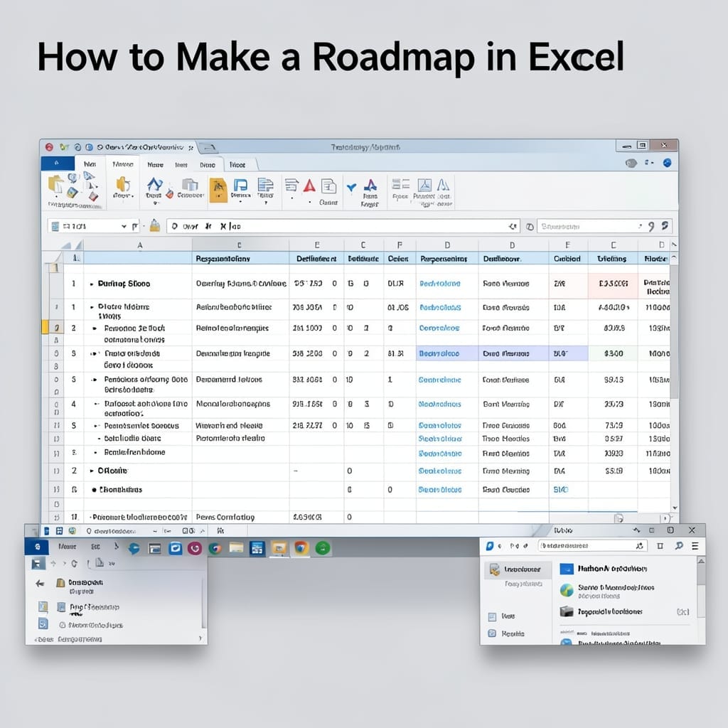The width and height of the screenshot is (728, 728).
Task: Click the select-all corner of the sheet
Action: click(72, 245)
